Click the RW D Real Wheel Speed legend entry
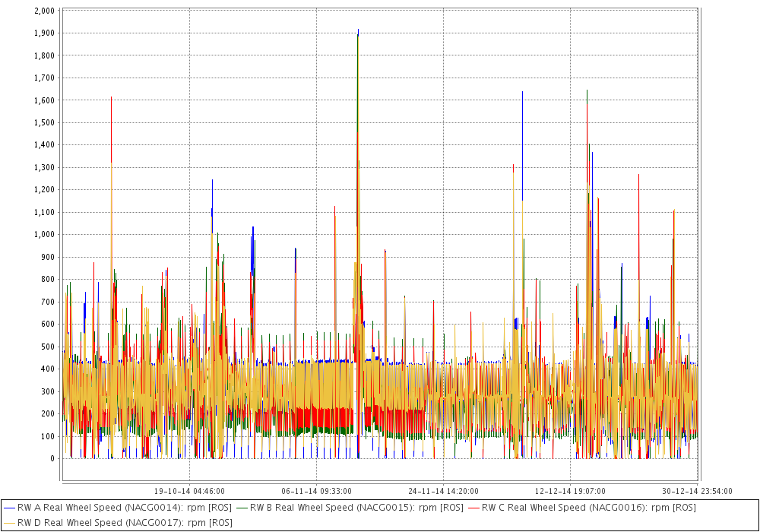760x532 pixels. coord(118,523)
